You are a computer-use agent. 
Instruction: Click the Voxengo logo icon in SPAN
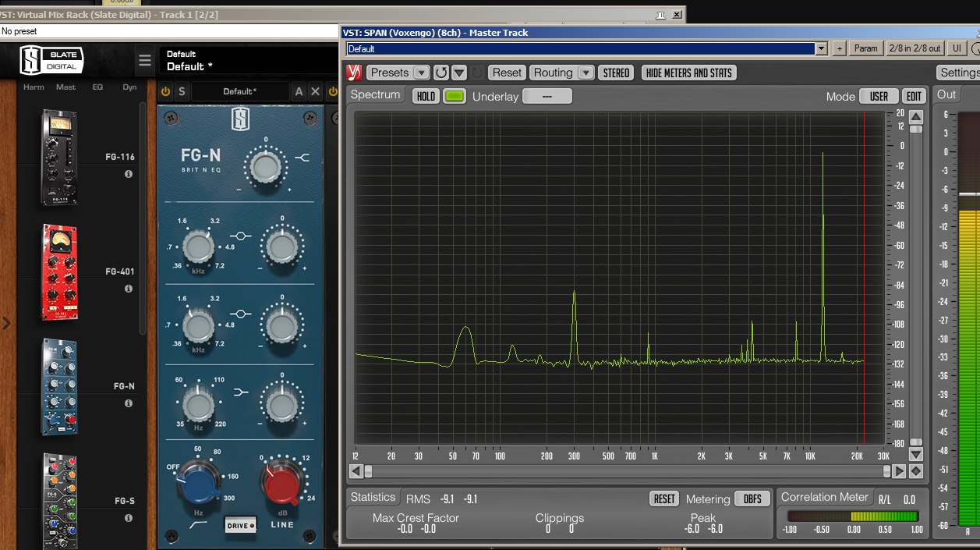[354, 73]
